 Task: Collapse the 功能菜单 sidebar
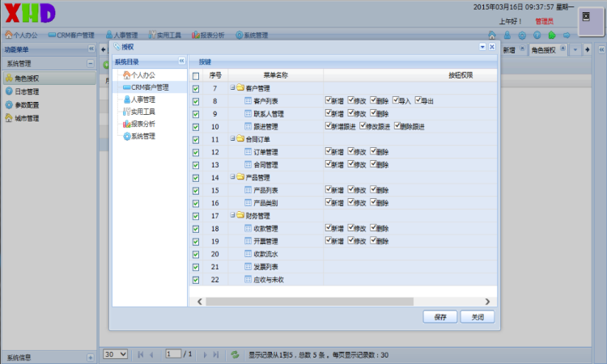point(91,49)
